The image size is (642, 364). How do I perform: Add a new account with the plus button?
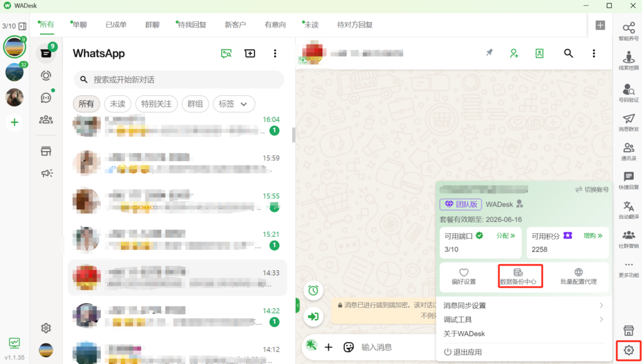[14, 122]
